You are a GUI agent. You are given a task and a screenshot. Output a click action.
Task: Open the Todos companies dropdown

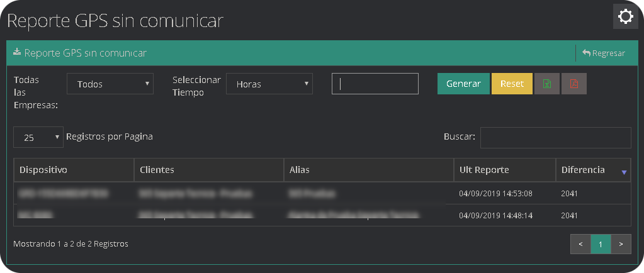click(110, 84)
